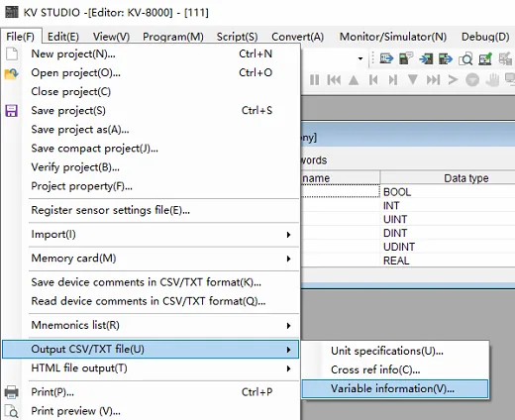Click the printer icon beside Print
This screenshot has width=515, height=420.
[12, 392]
